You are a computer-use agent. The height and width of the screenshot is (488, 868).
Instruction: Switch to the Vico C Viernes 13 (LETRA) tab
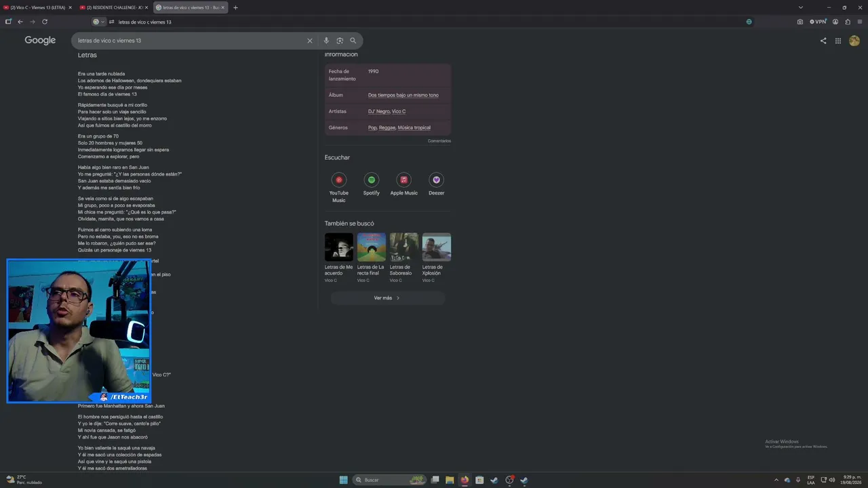pyautogui.click(x=38, y=7)
